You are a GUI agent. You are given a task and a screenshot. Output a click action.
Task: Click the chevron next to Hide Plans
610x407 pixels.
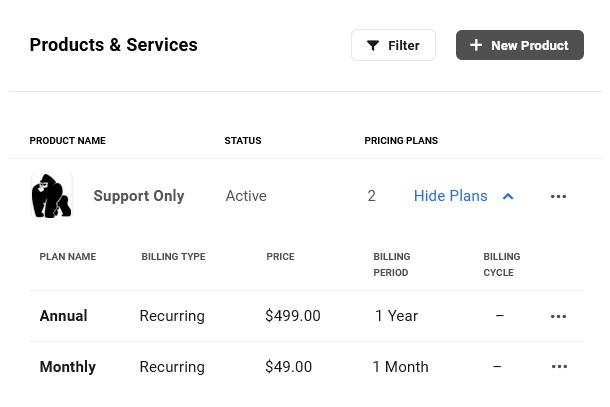point(508,196)
